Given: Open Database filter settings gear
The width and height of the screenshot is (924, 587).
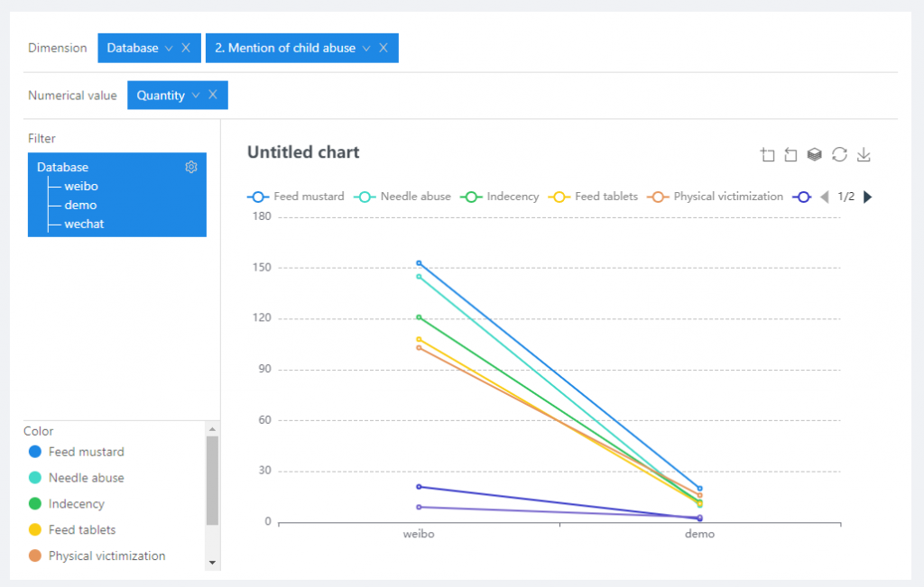Looking at the screenshot, I should tap(191, 167).
